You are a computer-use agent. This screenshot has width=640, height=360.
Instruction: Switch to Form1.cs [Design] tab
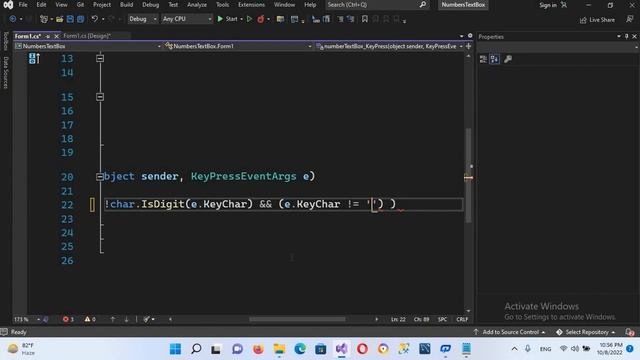[87, 36]
